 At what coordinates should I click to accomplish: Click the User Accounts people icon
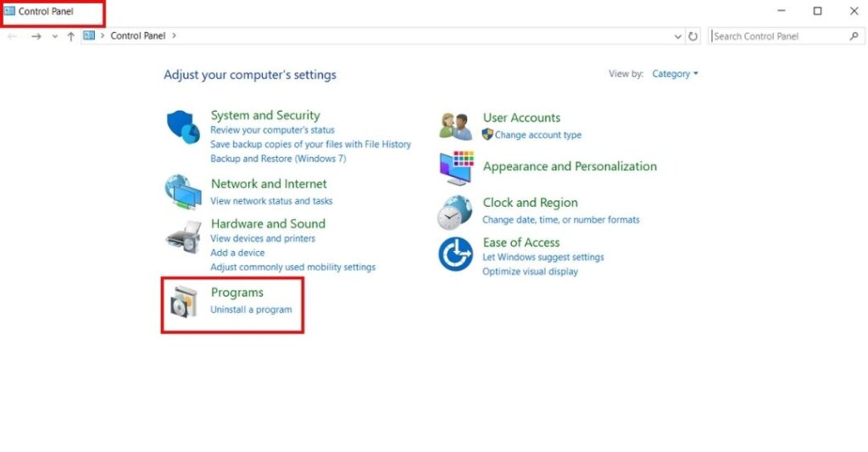click(455, 126)
